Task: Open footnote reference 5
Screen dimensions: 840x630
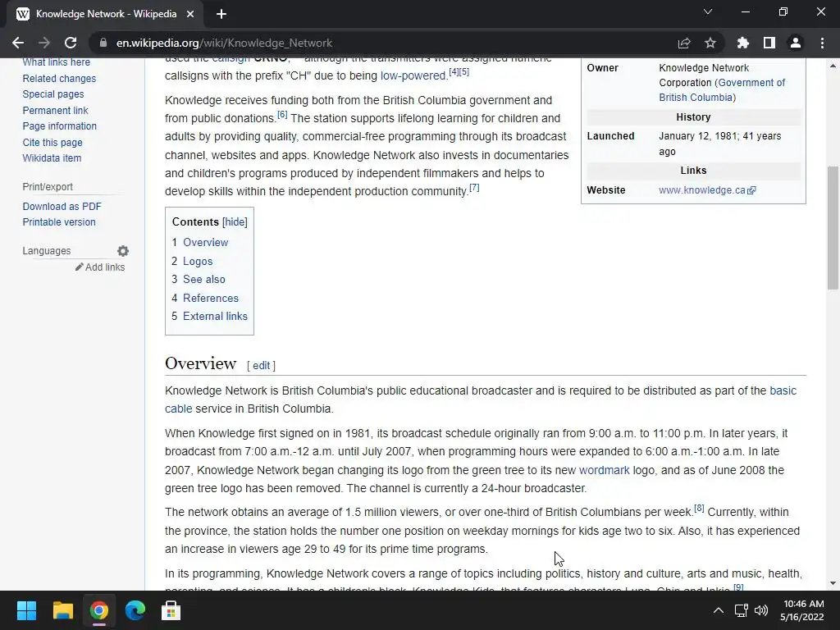Action: 464,72
